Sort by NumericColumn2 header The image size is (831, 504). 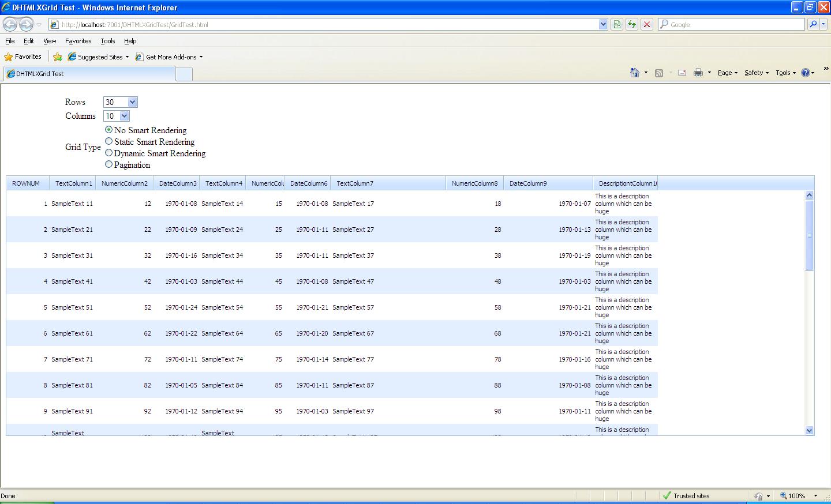(x=125, y=183)
